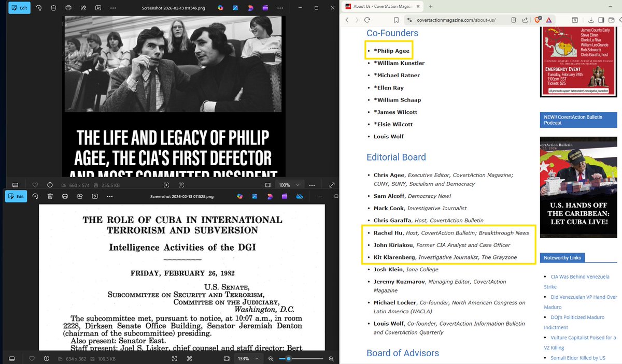Favorite the 011346 screenshot with heart icon

35,185
